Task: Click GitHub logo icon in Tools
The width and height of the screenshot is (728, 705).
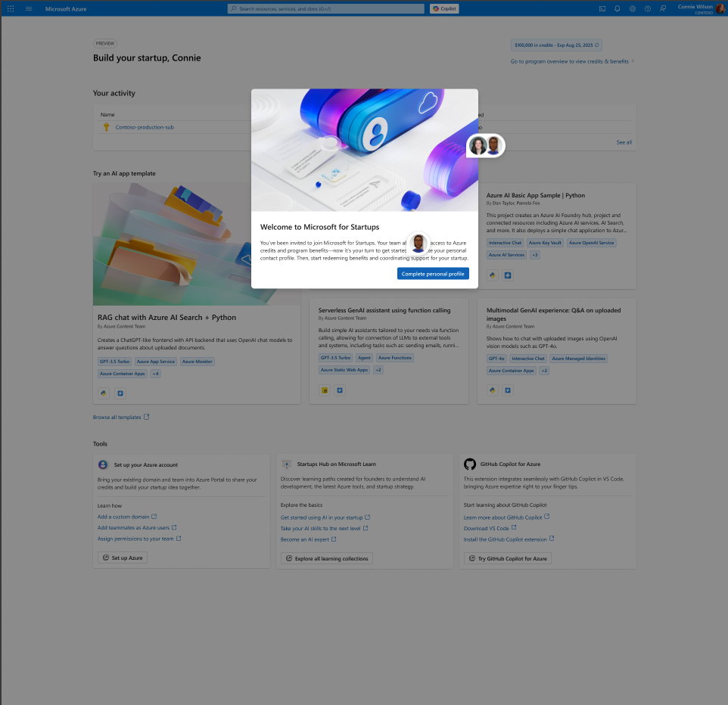Action: click(470, 464)
